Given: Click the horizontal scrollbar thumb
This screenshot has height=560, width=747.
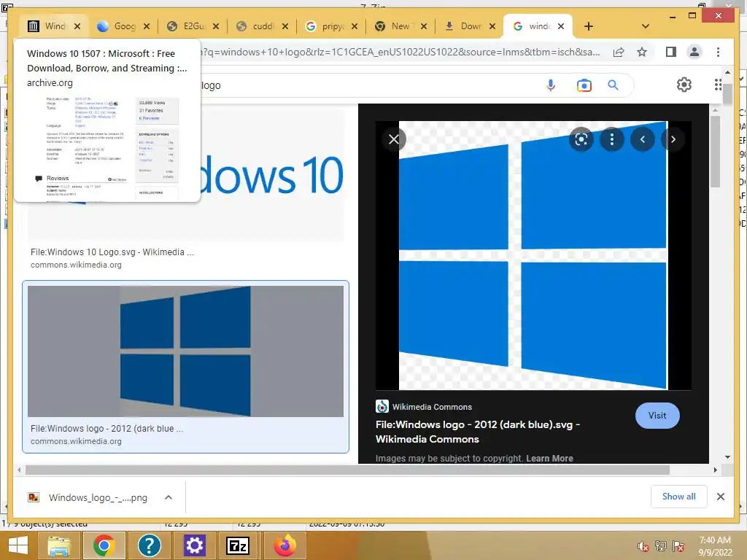Looking at the screenshot, I should click(347, 470).
